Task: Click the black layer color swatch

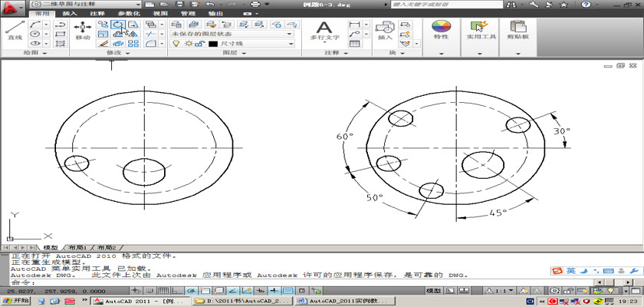Action: point(213,45)
